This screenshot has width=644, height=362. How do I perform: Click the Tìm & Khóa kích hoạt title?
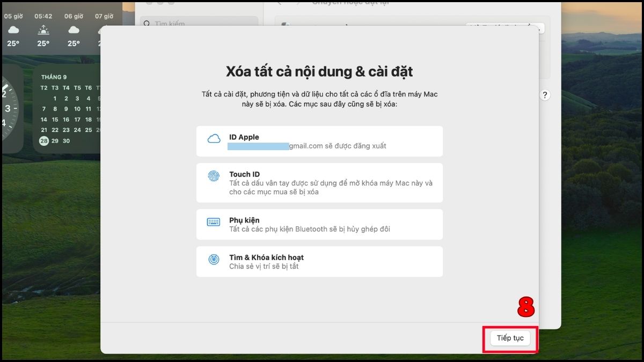(x=267, y=257)
